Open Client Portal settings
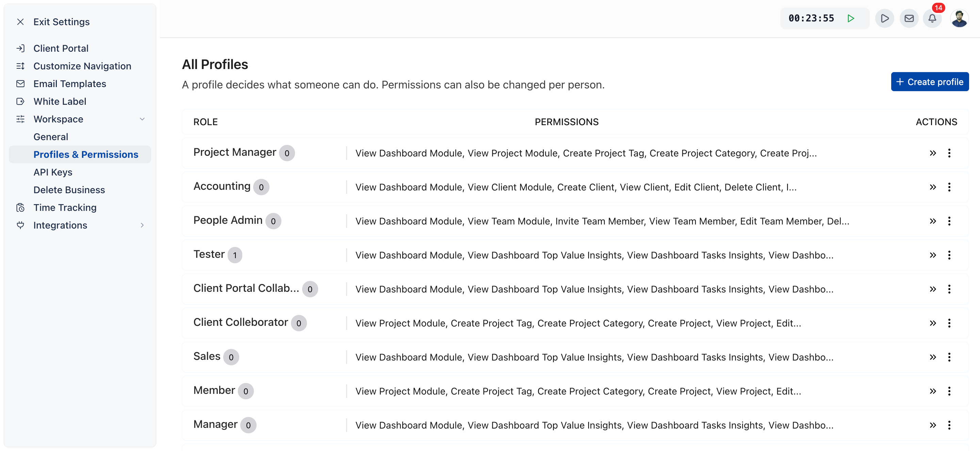The image size is (980, 451). click(61, 48)
